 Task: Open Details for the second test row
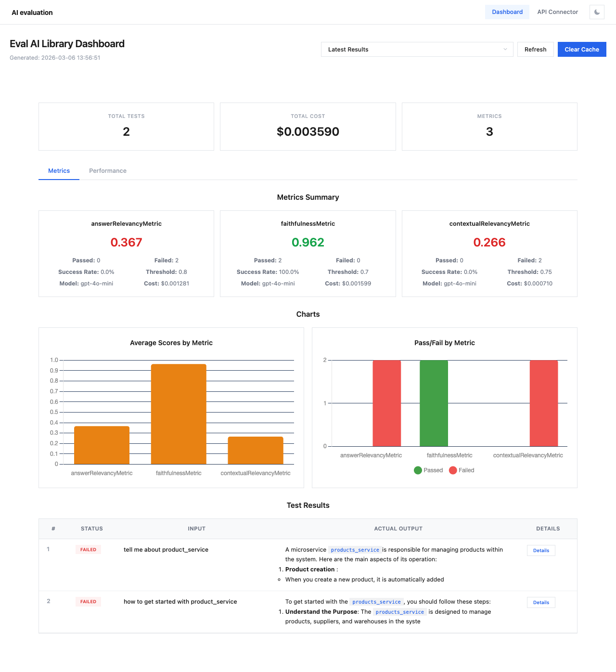tap(541, 602)
